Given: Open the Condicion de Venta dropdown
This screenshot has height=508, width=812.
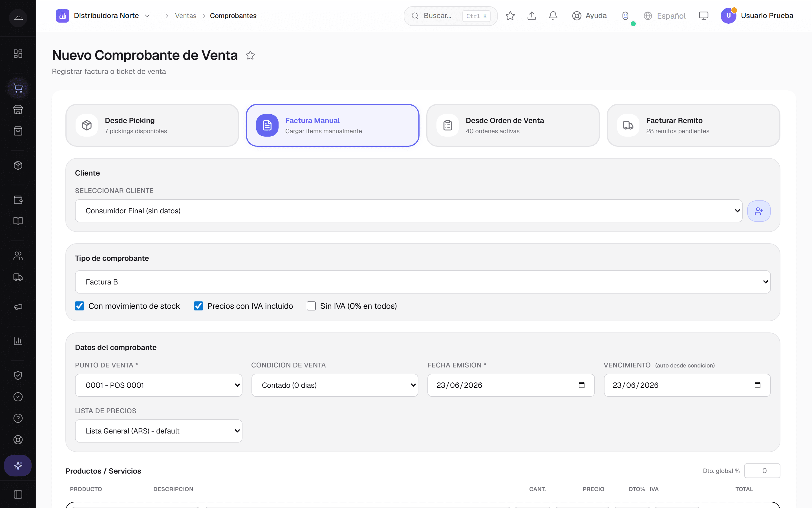Looking at the screenshot, I should click(335, 385).
